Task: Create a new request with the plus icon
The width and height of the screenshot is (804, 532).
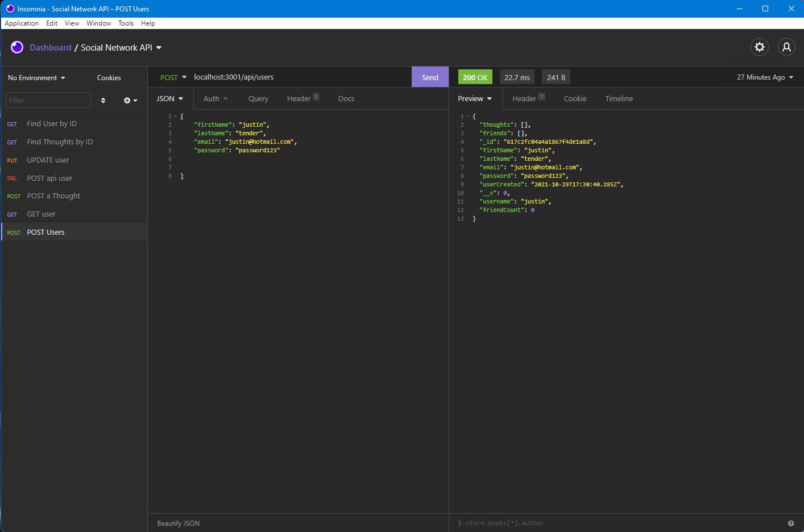Action: coord(127,100)
